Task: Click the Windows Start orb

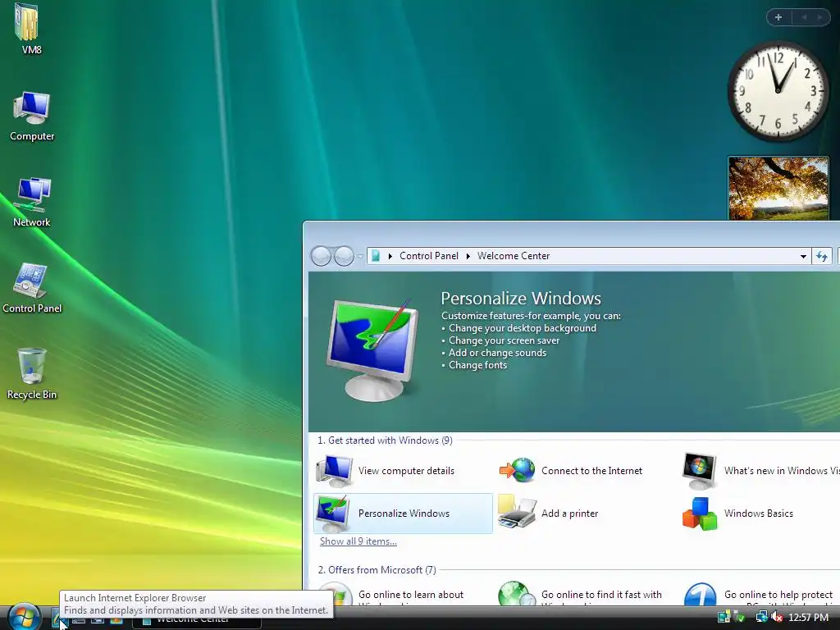Action: pyautogui.click(x=24, y=617)
